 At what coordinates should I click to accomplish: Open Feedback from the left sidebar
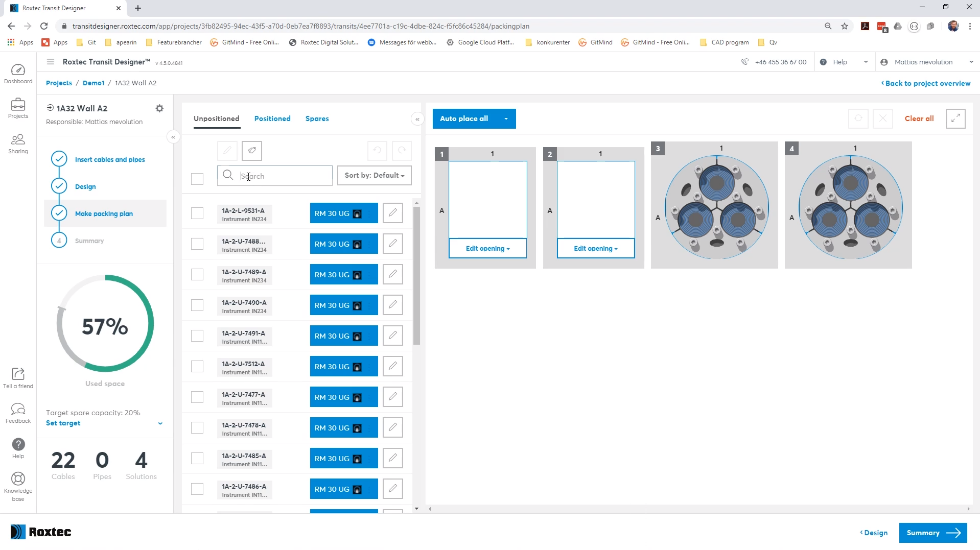[x=18, y=413]
